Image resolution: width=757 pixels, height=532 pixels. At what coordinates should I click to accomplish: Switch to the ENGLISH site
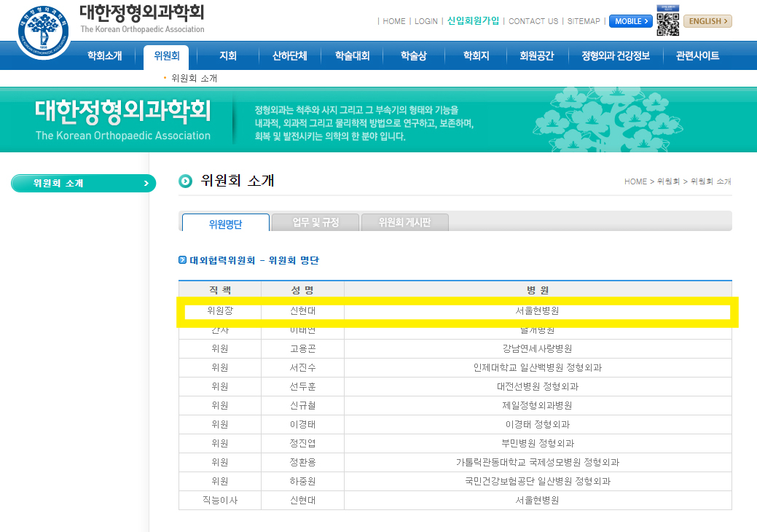pos(707,21)
